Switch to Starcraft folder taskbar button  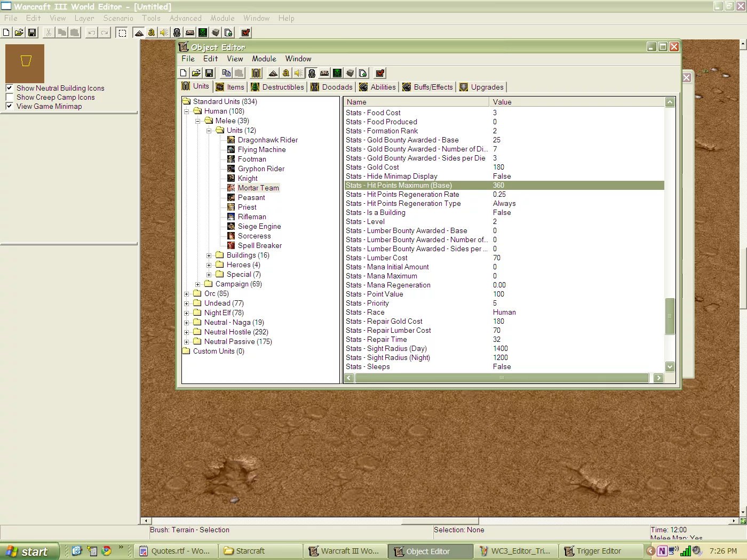260,551
